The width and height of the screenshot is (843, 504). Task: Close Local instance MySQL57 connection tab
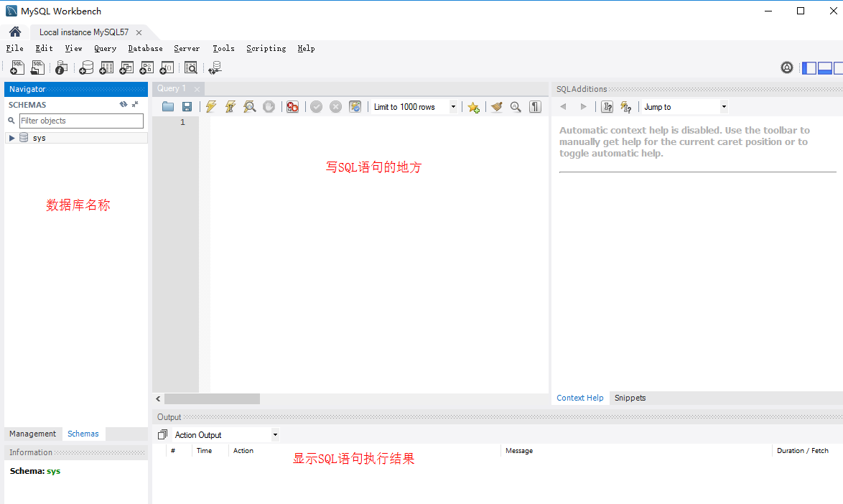tap(139, 32)
